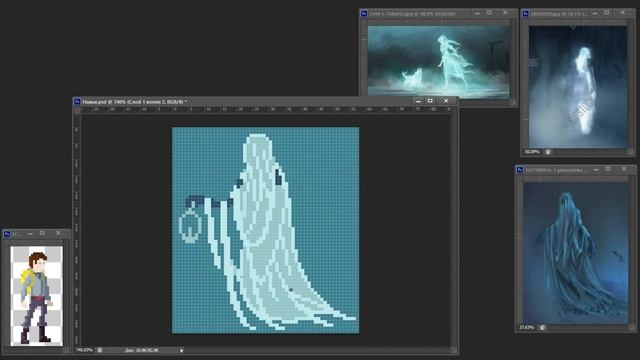Maximize the ghost-with-dog reference window
640x360 pixels.
coord(489,13)
